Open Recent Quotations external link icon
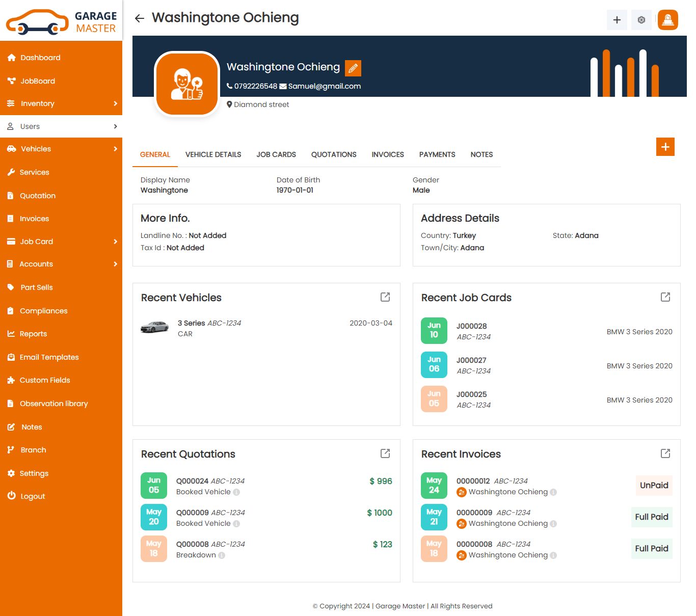 pyautogui.click(x=385, y=453)
